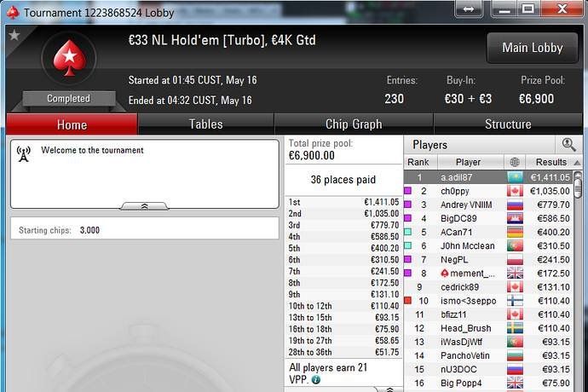The width and height of the screenshot is (588, 392).
Task: Open the Structure tab
Action: coord(508,124)
